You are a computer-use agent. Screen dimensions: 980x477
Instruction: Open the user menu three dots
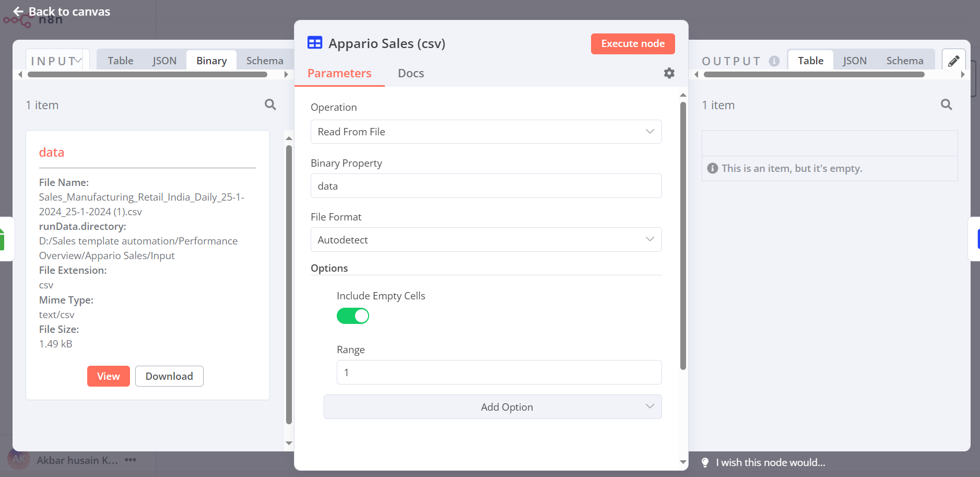[x=131, y=460]
